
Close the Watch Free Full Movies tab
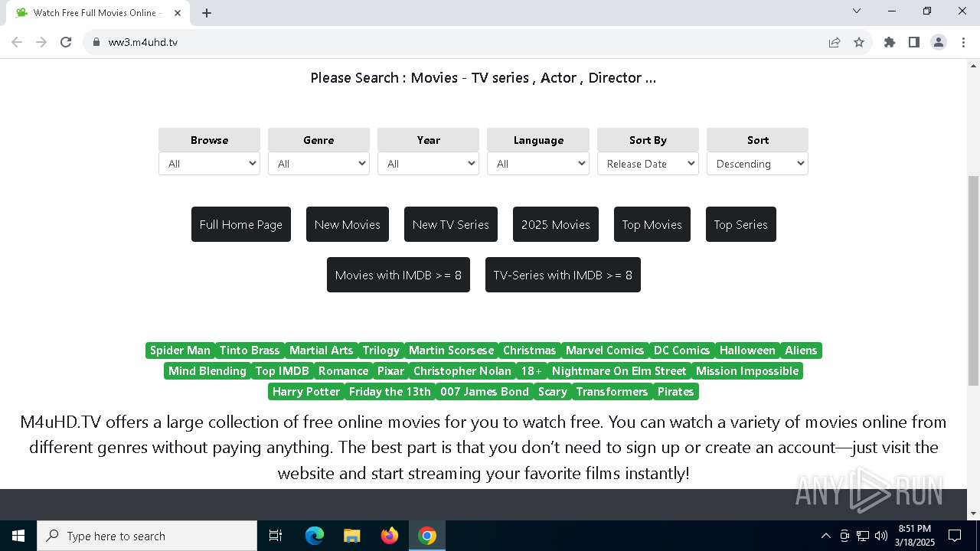point(178,13)
